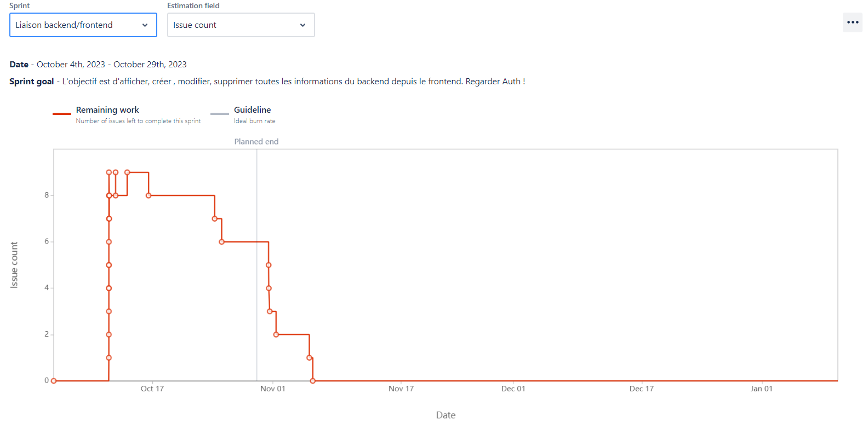Click the highest data point at issue count 9
The width and height of the screenshot is (868, 422).
[x=108, y=171]
